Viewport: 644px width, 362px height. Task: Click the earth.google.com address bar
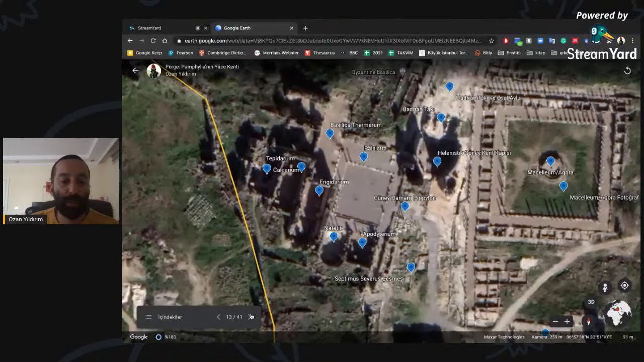click(334, 41)
